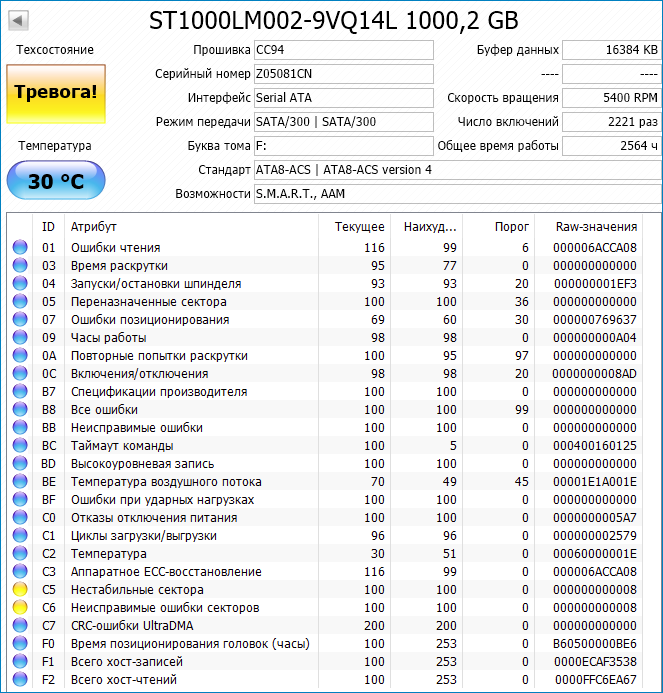
Task: Click the Атрибут column header
Action: pyautogui.click(x=93, y=227)
